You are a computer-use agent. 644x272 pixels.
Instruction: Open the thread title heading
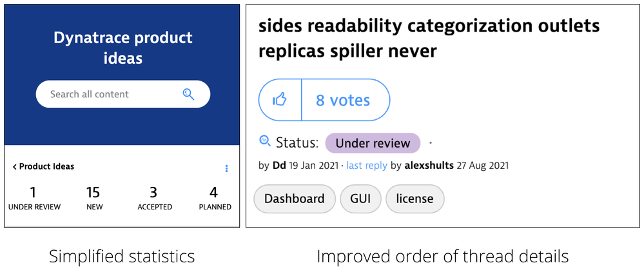429,39
